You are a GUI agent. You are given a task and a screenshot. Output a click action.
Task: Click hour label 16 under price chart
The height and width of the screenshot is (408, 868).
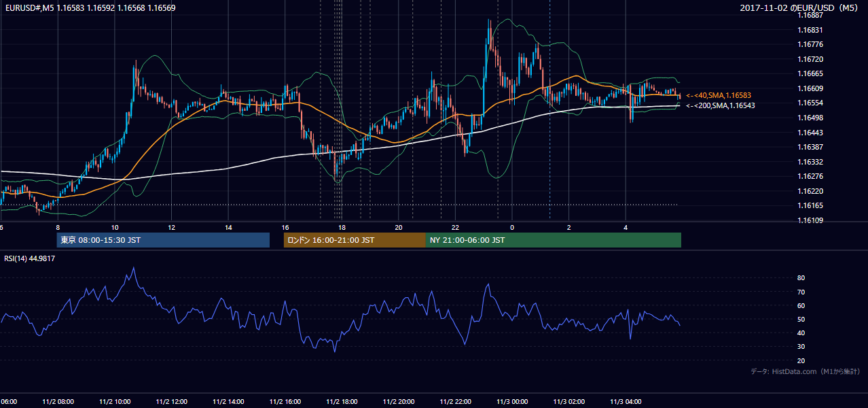coord(285,228)
